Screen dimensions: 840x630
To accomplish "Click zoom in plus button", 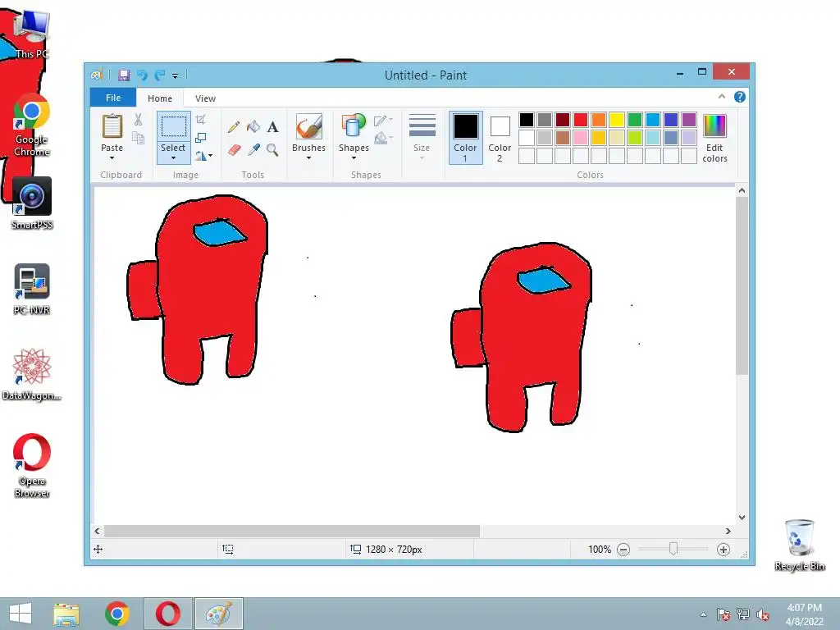I will [724, 549].
